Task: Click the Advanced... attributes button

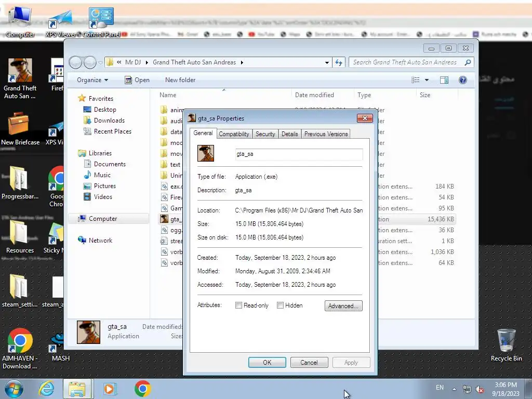Action: (343, 305)
